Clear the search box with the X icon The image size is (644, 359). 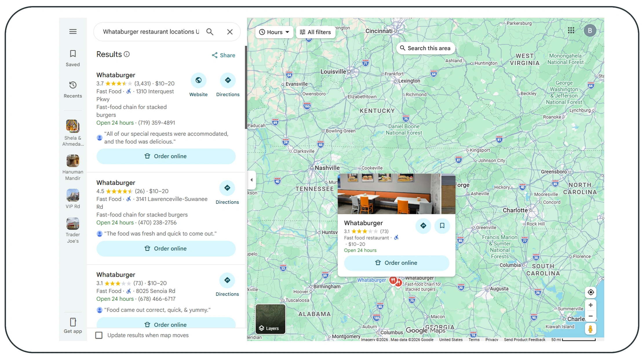click(x=230, y=32)
